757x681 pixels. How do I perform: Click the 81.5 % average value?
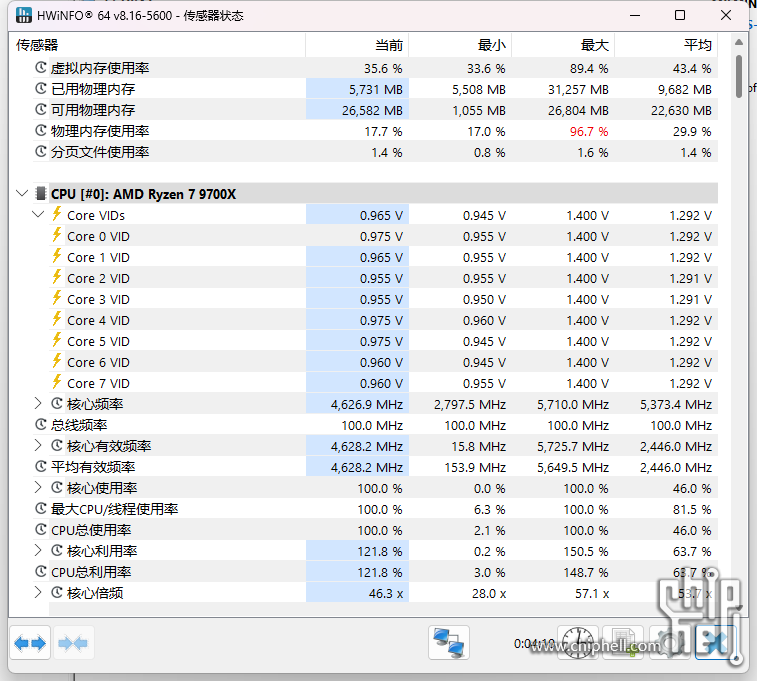point(692,510)
